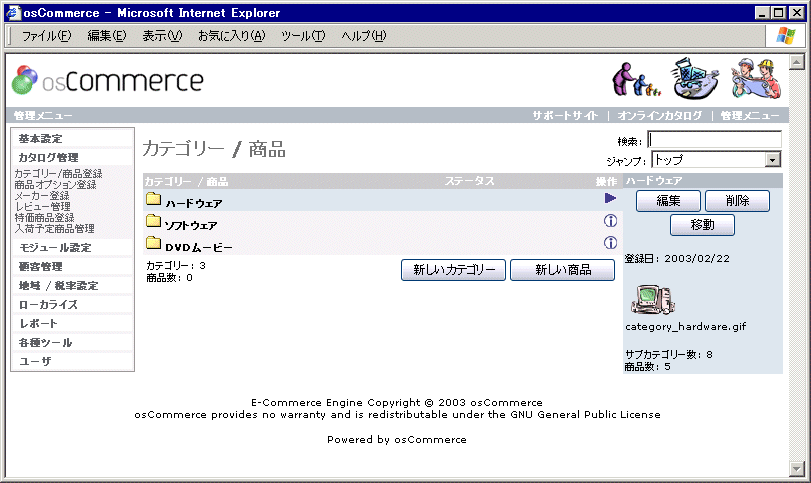Expand the 顧客管理 sidebar section
This screenshot has height=483, width=811.
pos(40,266)
